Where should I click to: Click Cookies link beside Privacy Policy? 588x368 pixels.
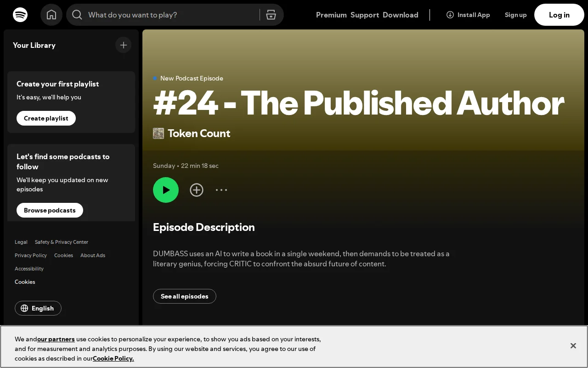[x=63, y=255]
